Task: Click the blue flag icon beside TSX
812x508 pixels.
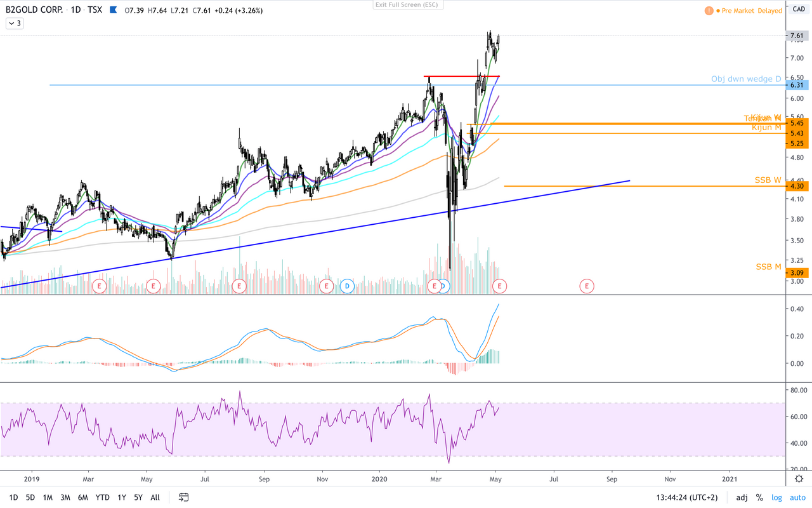Action: pyautogui.click(x=114, y=10)
